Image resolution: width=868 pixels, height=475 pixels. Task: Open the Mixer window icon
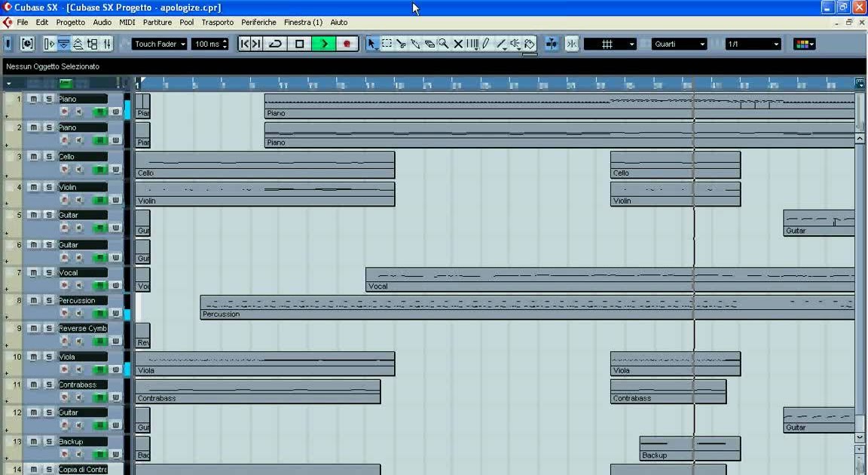click(107, 44)
